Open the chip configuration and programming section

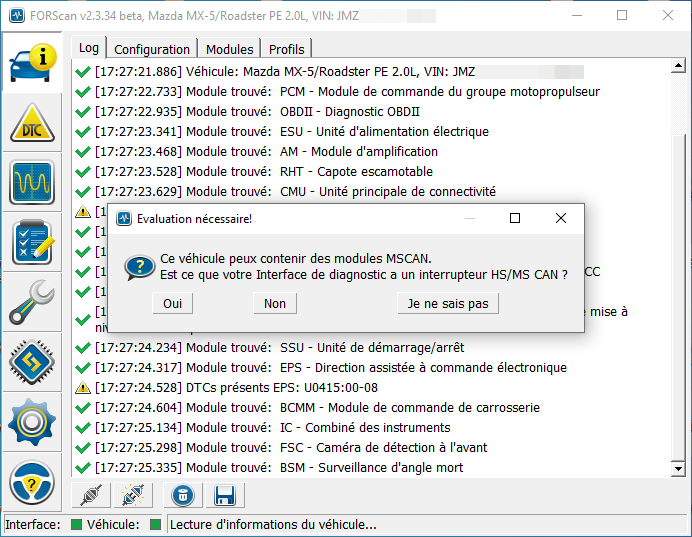point(32,362)
